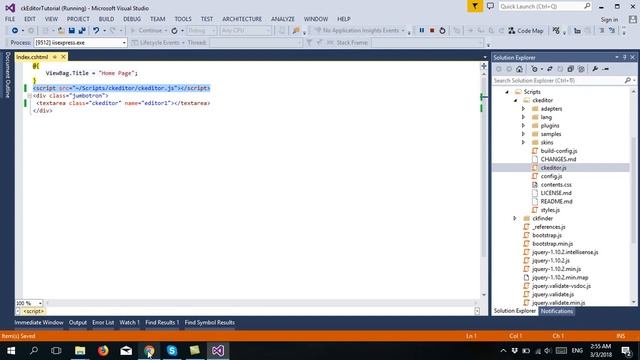This screenshot has width=640, height=360.
Task: Open the Debug configuration dropdown
Action: 202,31
